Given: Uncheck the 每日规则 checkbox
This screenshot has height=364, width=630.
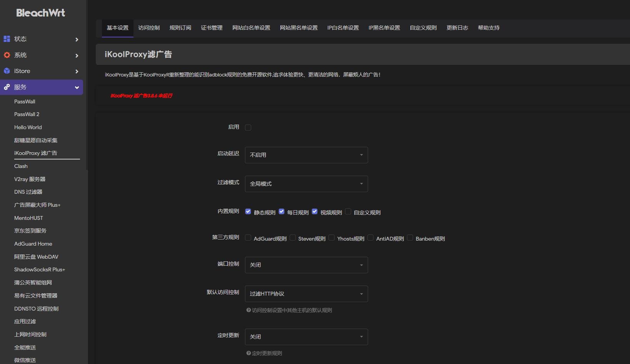Looking at the screenshot, I should [x=282, y=211].
